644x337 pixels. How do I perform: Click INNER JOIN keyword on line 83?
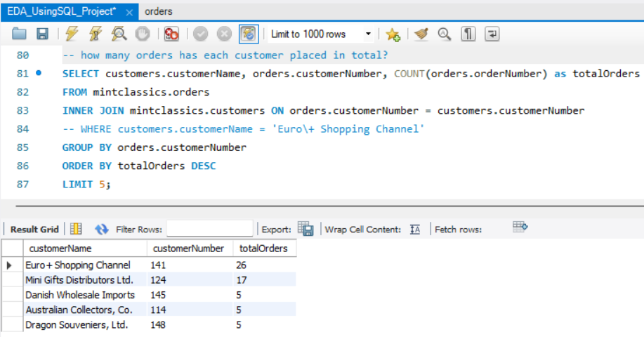pyautogui.click(x=93, y=110)
